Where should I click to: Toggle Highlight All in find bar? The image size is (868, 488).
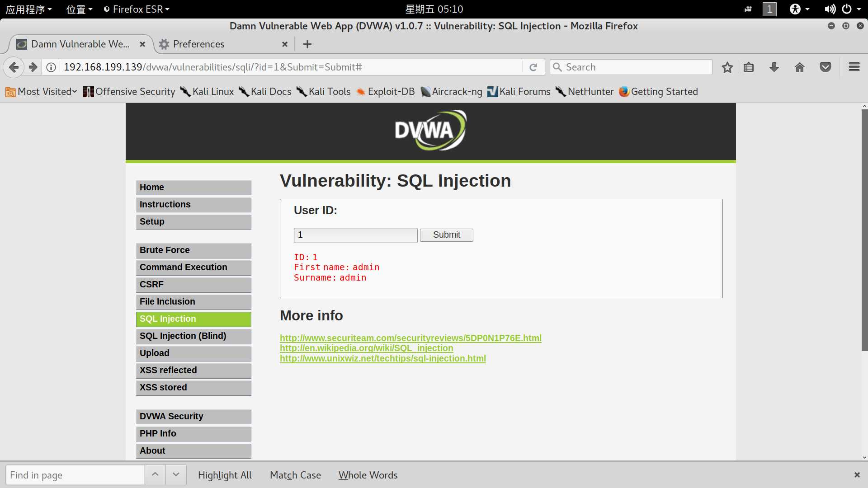pyautogui.click(x=225, y=475)
